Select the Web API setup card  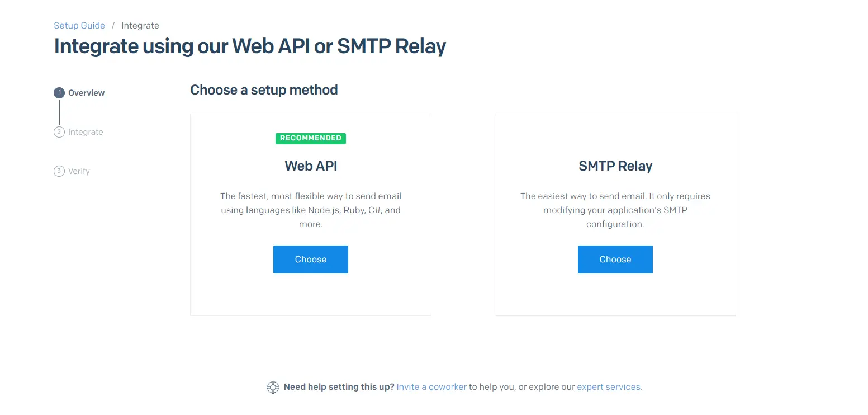(311, 214)
